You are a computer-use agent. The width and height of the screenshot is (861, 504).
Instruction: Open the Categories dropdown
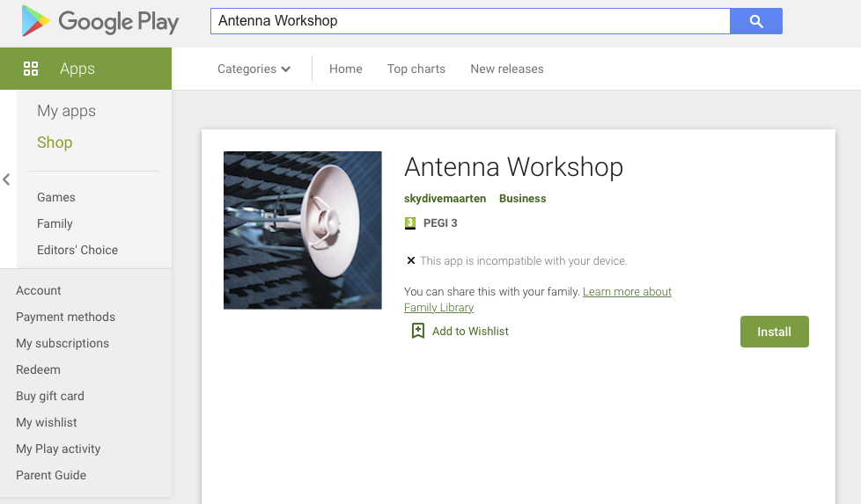click(254, 69)
